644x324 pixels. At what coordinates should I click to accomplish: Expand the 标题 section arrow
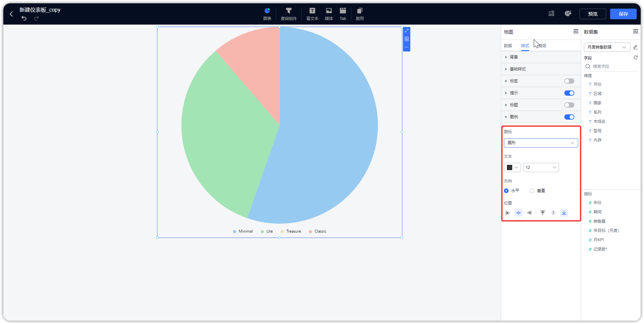506,105
